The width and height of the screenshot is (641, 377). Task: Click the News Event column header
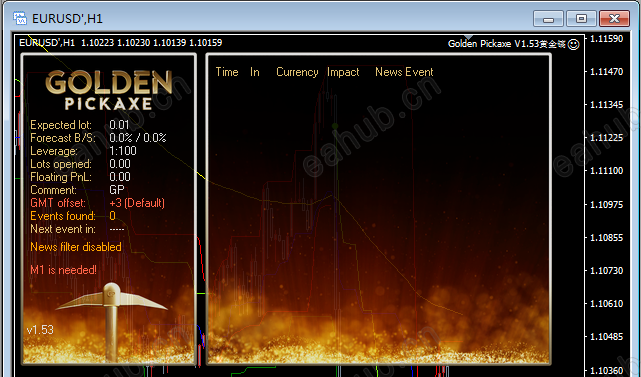404,72
